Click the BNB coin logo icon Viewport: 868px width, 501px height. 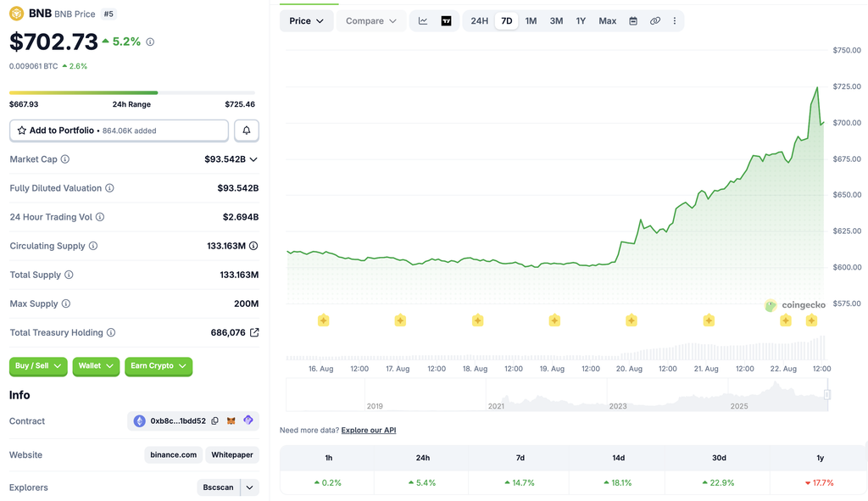coord(17,14)
